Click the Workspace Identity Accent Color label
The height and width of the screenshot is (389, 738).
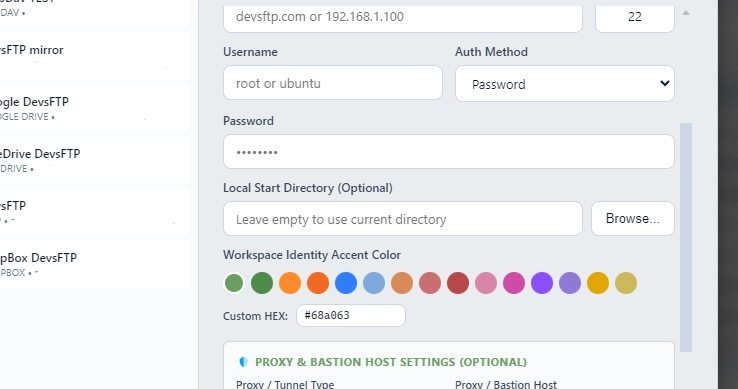point(312,255)
